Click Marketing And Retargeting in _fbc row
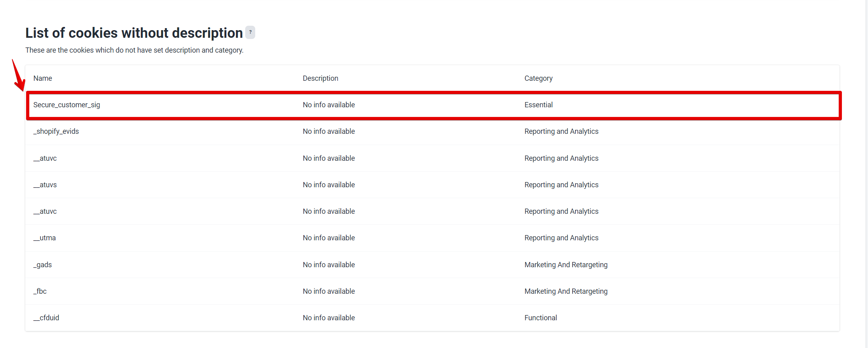This screenshot has height=348, width=868. tap(566, 291)
